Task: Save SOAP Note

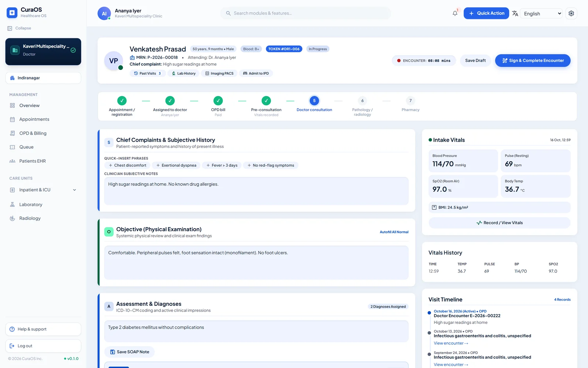Action: coord(129,352)
